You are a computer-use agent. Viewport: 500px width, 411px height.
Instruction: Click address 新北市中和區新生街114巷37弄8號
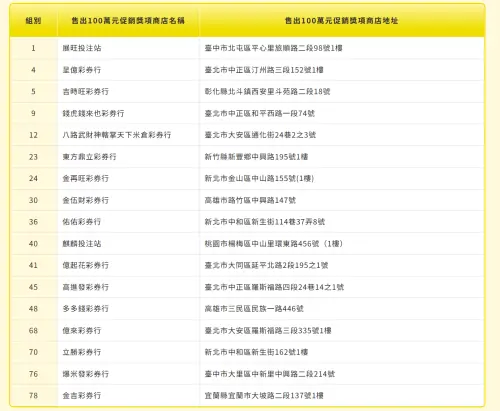(x=265, y=222)
